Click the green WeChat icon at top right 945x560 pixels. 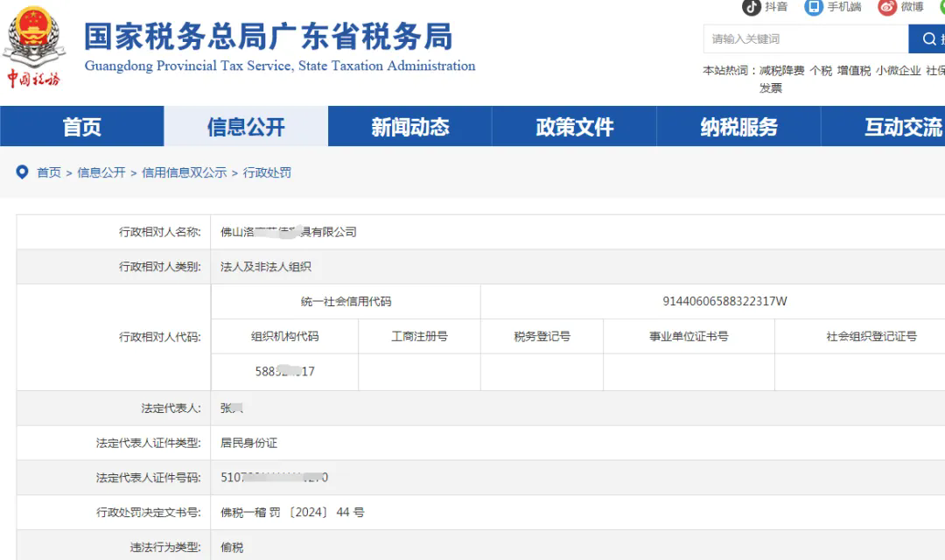pos(941,8)
